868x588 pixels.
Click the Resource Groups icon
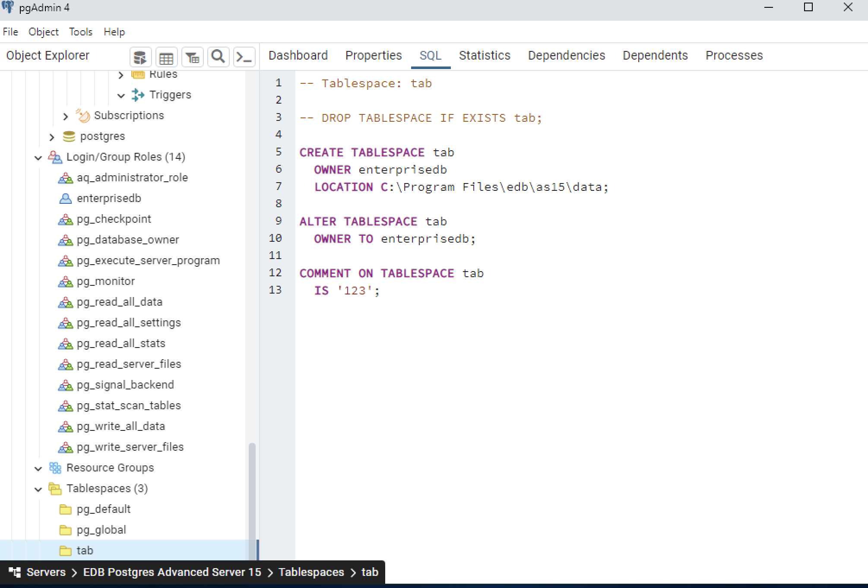pos(55,468)
